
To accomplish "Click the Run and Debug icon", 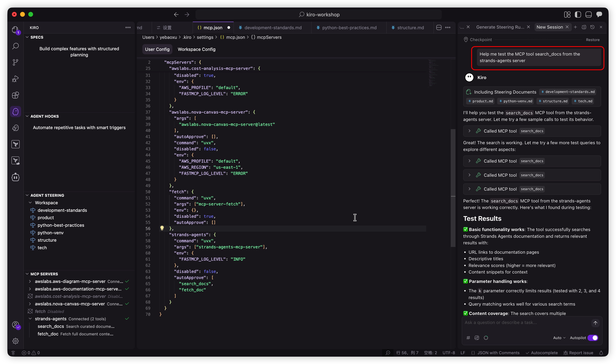I will (16, 79).
